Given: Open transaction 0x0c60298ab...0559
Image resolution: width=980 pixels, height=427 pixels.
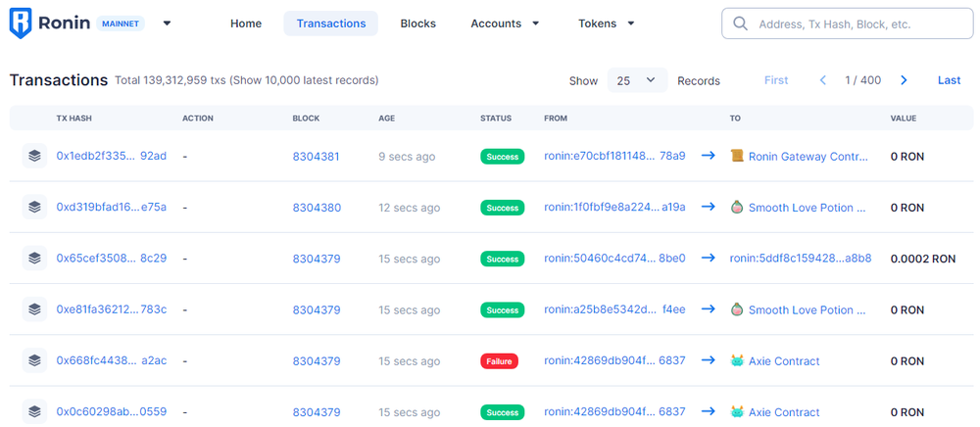Looking at the screenshot, I should [x=112, y=412].
